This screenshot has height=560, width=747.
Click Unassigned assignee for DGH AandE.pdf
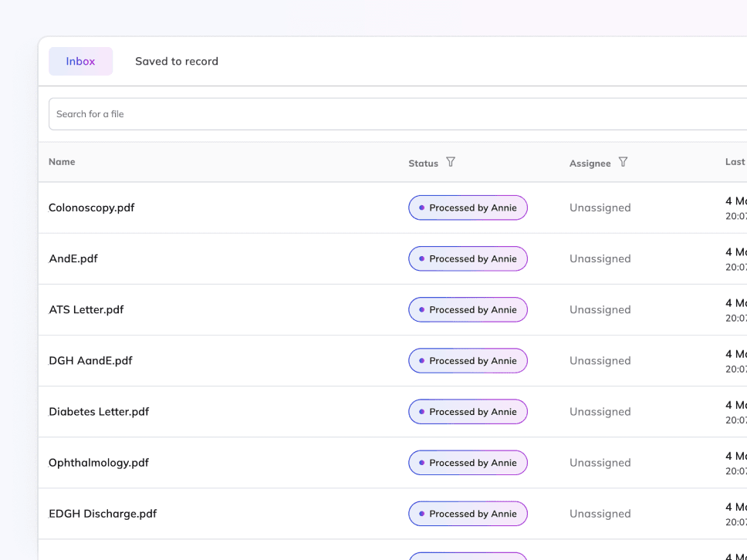[600, 360]
